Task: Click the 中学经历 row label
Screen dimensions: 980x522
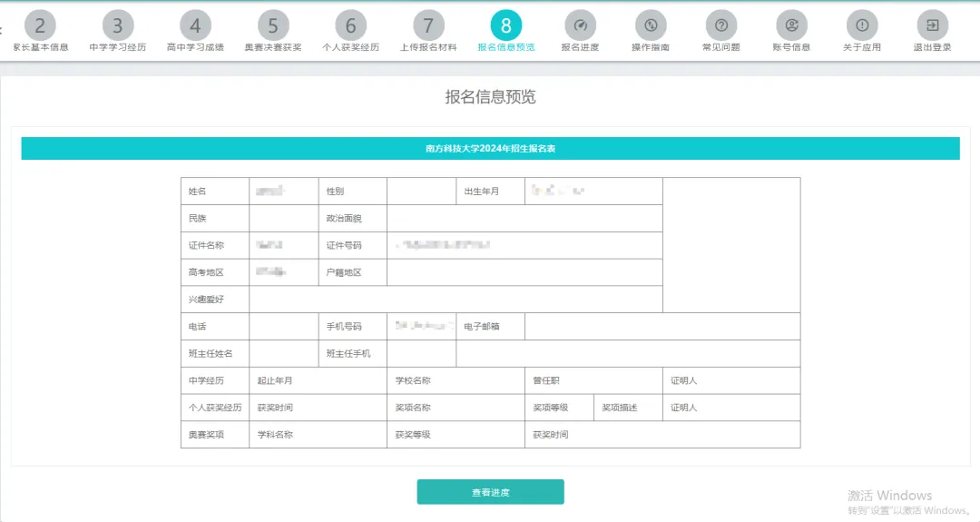Action: coord(215,380)
